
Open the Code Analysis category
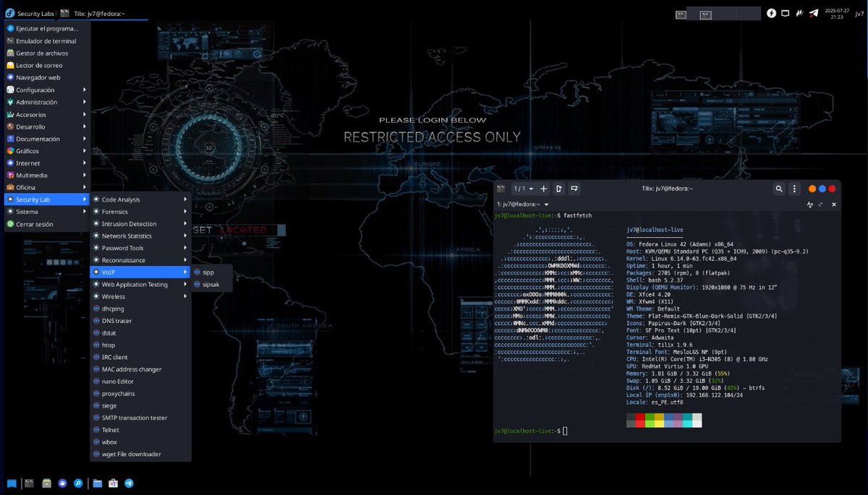point(140,199)
